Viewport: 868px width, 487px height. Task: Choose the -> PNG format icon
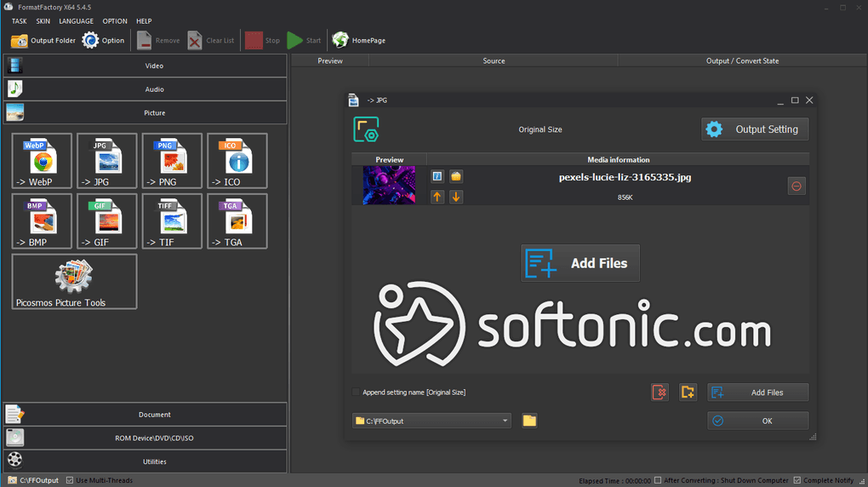(172, 161)
